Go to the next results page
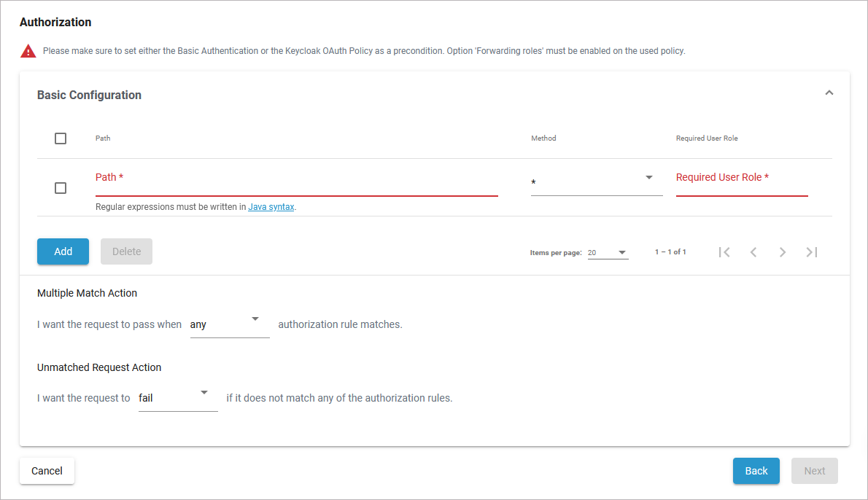This screenshot has width=868, height=500. (x=782, y=251)
